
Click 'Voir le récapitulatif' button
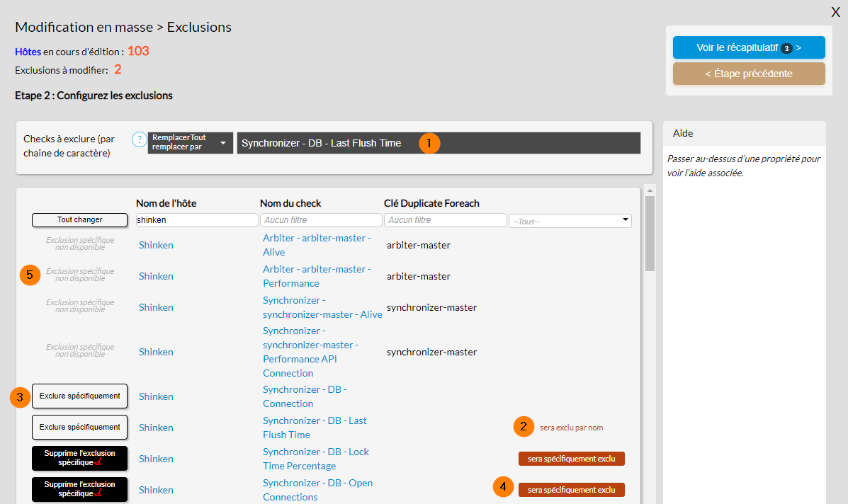[749, 47]
